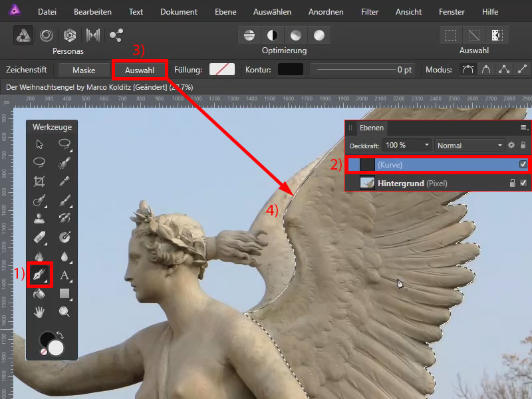Image resolution: width=532 pixels, height=399 pixels.
Task: Open Ebenen panel options menu
Action: tap(525, 128)
